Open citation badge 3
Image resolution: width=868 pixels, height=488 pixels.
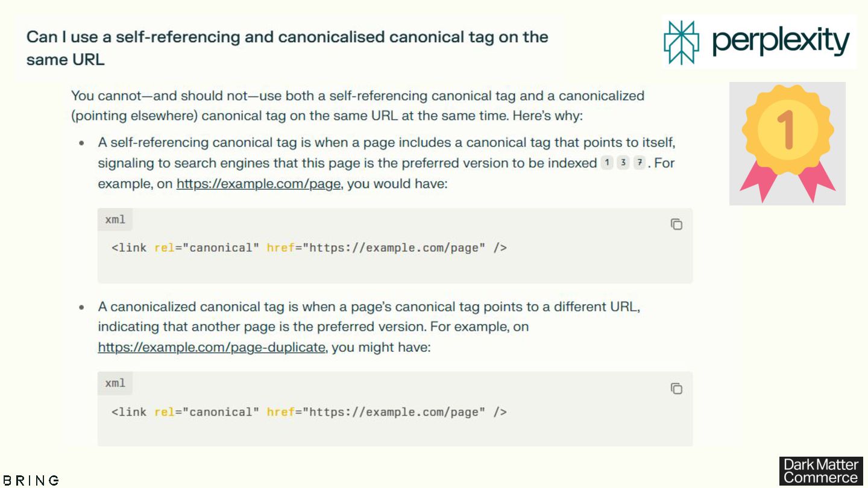tap(623, 163)
